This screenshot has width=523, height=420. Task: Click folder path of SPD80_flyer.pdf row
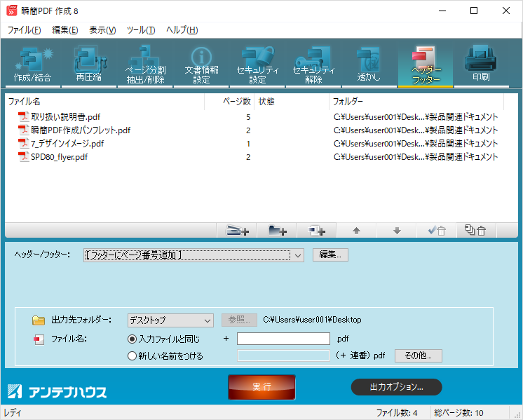pos(416,157)
